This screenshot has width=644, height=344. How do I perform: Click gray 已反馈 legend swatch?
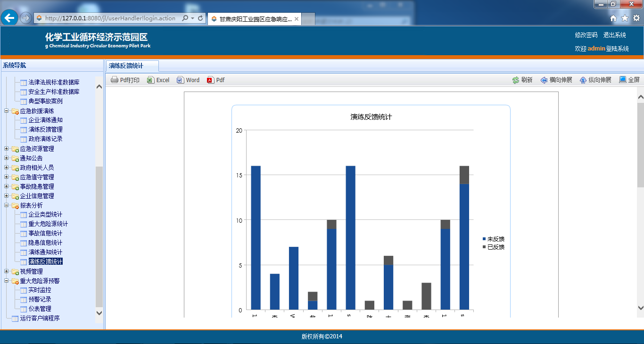click(484, 247)
